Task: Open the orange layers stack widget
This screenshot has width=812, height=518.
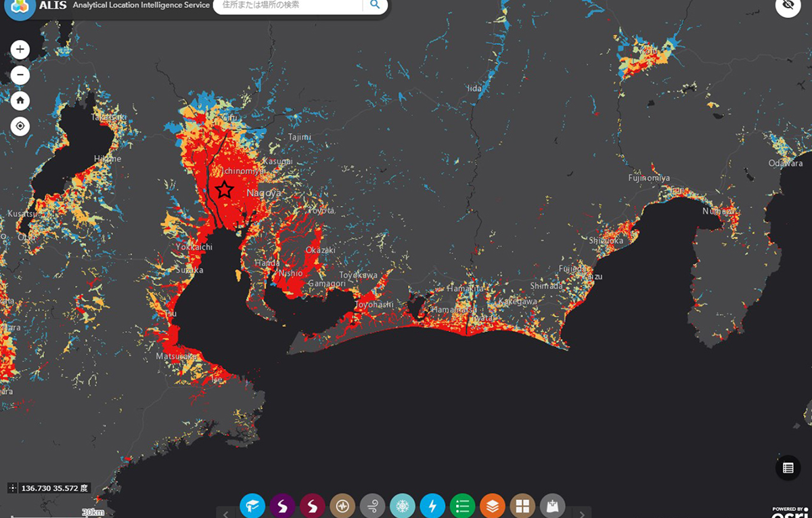Action: click(493, 505)
